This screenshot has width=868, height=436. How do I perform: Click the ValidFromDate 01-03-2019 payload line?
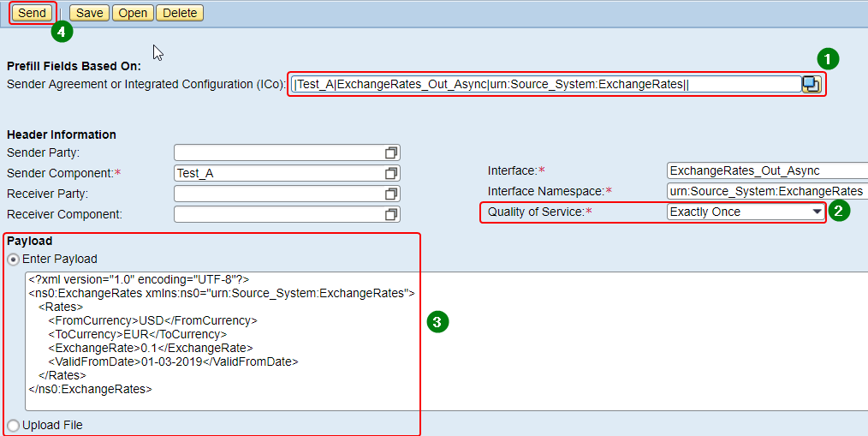tap(173, 361)
